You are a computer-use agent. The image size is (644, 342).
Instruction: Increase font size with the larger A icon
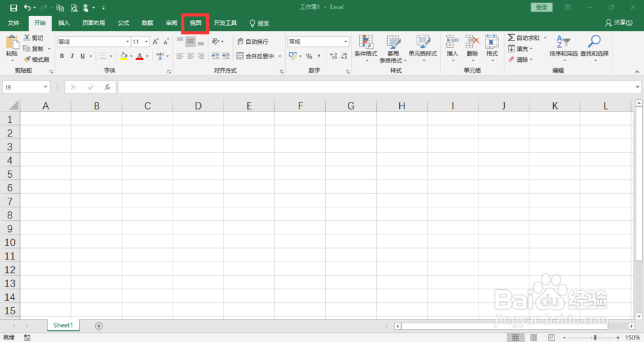(x=155, y=41)
